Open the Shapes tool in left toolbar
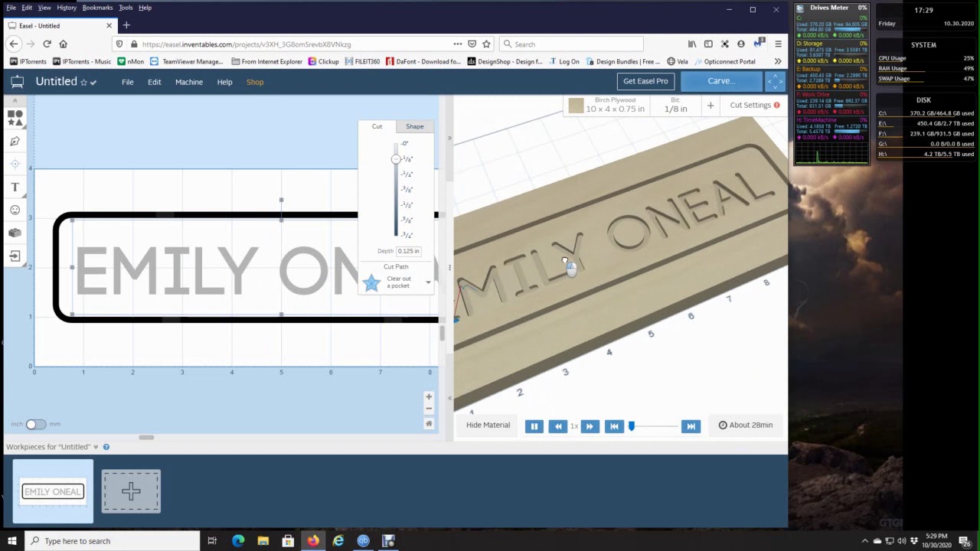The image size is (980, 551). point(15,118)
